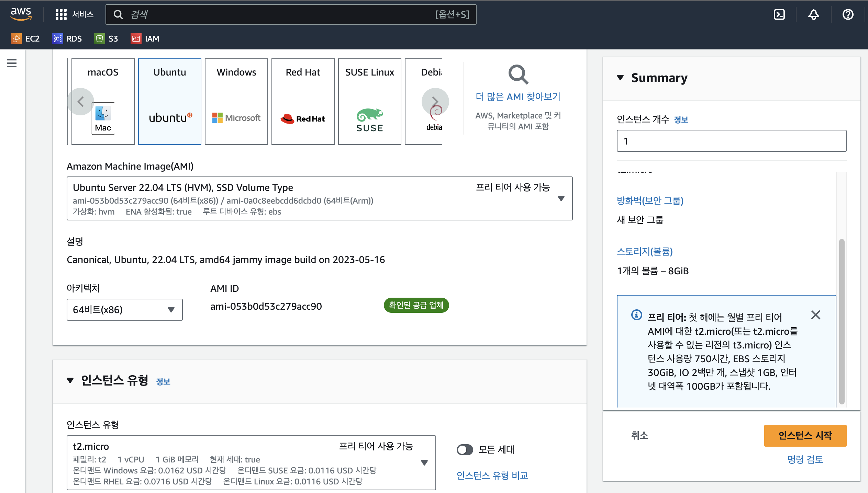
Task: Toggle the all generations switch
Action: (x=465, y=449)
